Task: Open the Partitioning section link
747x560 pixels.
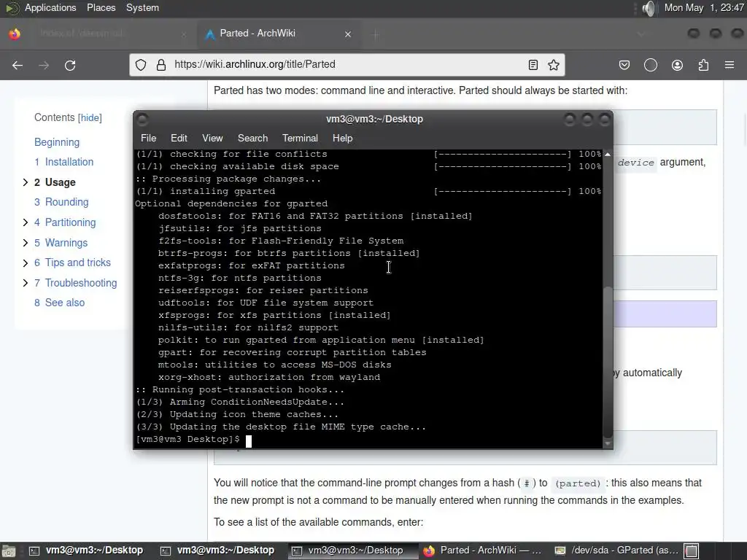Action: tap(65, 222)
